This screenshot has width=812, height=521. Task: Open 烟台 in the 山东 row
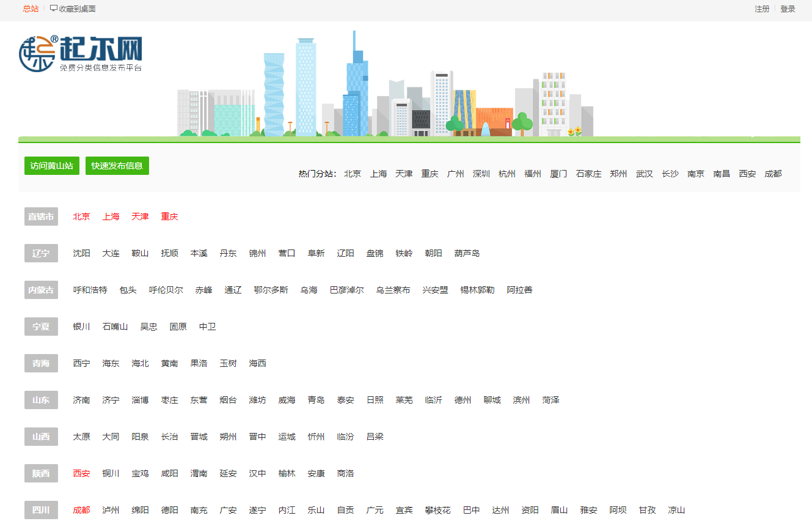228,400
